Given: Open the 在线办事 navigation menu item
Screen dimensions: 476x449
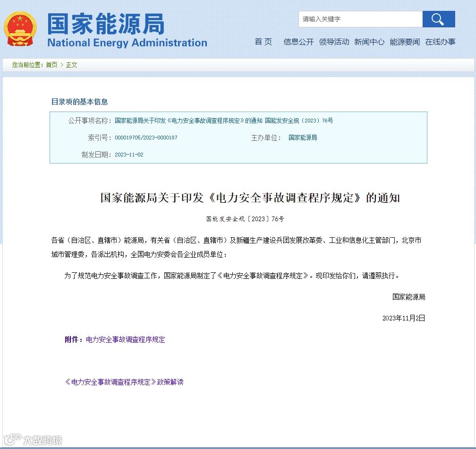Looking at the screenshot, I should [440, 42].
